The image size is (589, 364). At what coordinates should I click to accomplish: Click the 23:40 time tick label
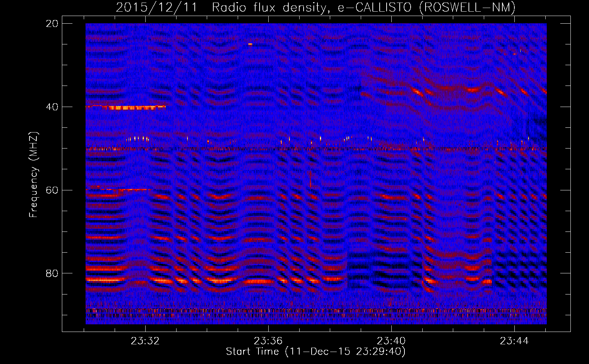(x=391, y=341)
